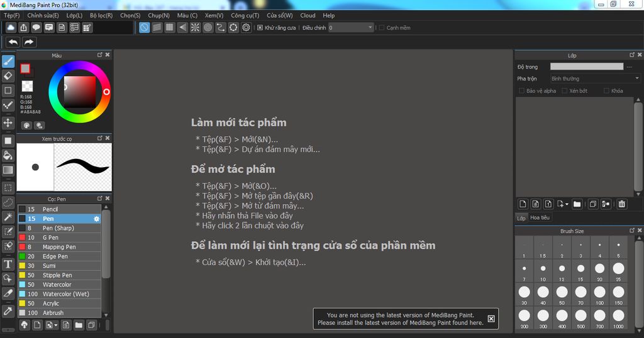This screenshot has width=644, height=338.
Task: Open the Cửa sổ(W) menu
Action: tap(280, 15)
